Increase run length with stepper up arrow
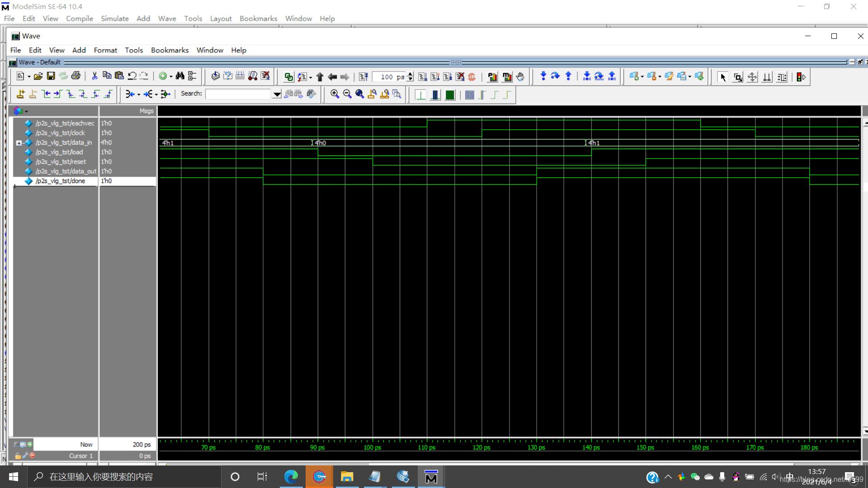This screenshot has height=488, width=868. 410,74
